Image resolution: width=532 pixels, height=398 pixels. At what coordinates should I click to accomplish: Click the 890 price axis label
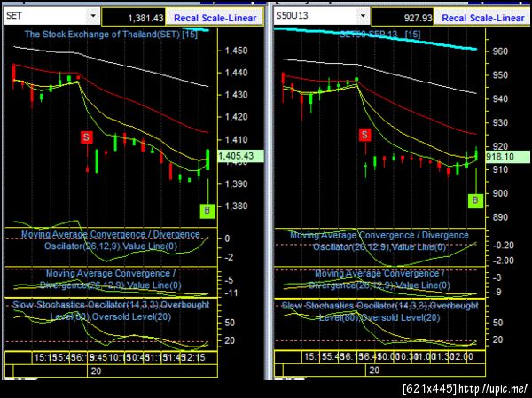[500, 217]
